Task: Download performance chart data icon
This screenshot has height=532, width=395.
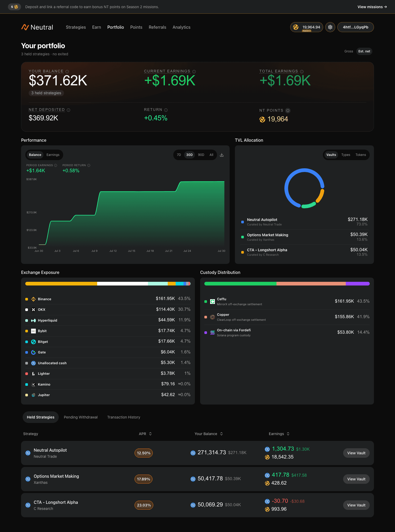Action: [222, 155]
